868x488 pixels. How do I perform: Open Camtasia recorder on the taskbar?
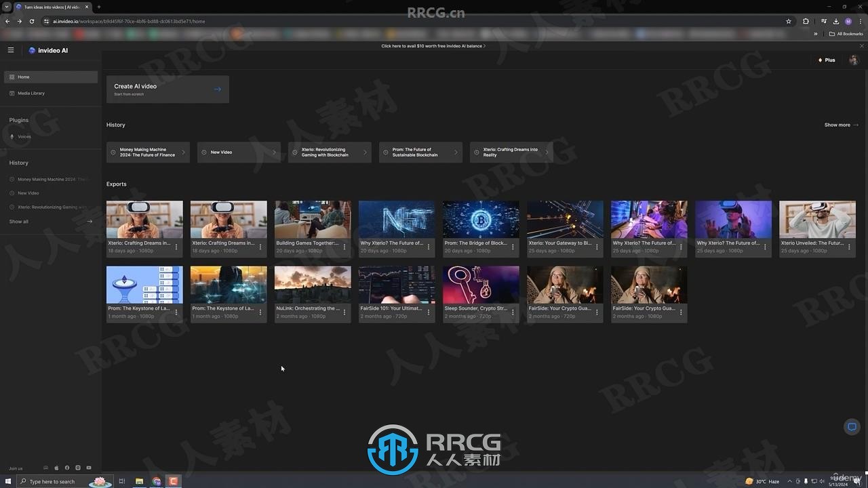pyautogui.click(x=174, y=481)
